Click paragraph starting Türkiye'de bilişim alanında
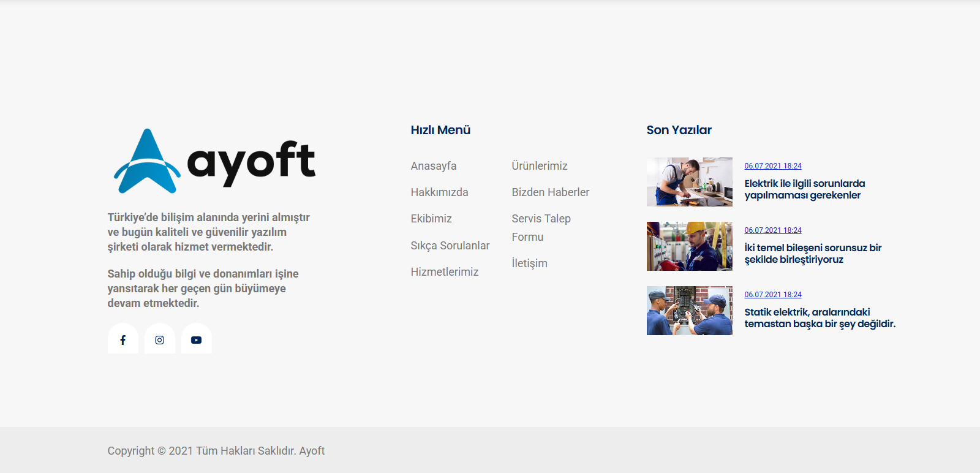This screenshot has width=980, height=473. [209, 232]
